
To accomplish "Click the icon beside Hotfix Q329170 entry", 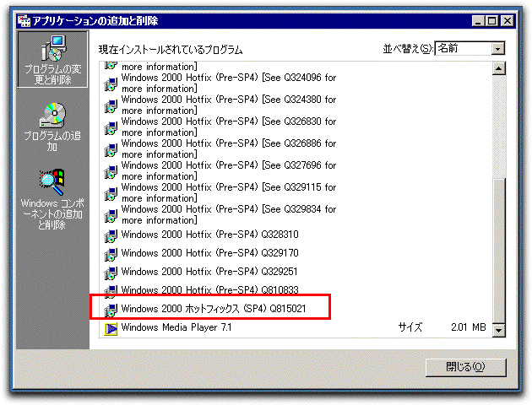I will pyautogui.click(x=111, y=254).
